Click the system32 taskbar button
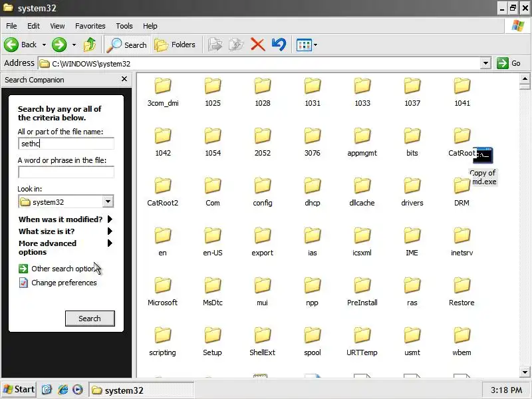The height and width of the screenshot is (399, 532). tap(141, 390)
